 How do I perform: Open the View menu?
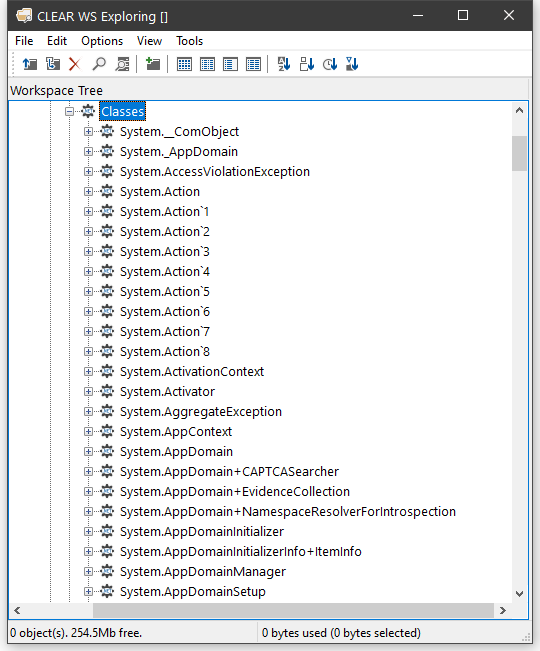point(149,41)
